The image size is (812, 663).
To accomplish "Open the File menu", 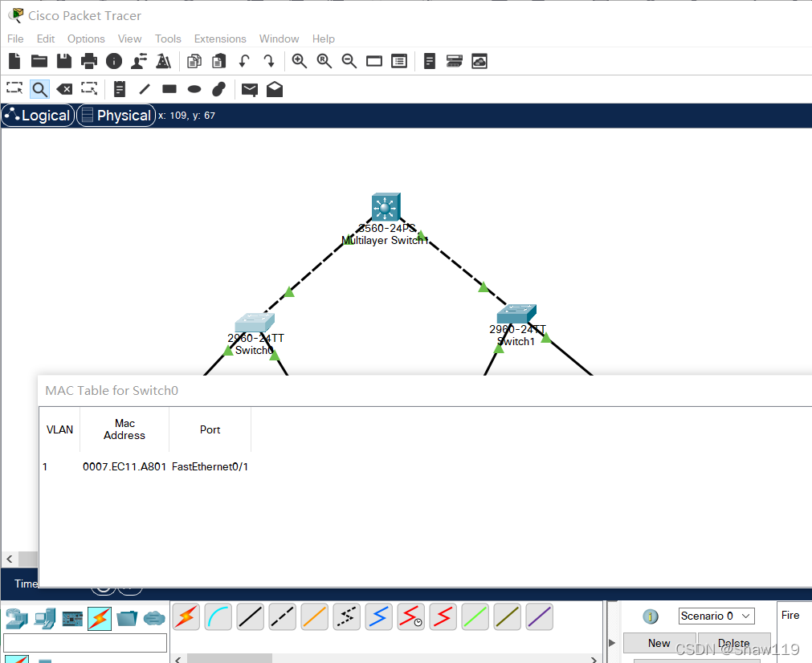I will click(15, 39).
